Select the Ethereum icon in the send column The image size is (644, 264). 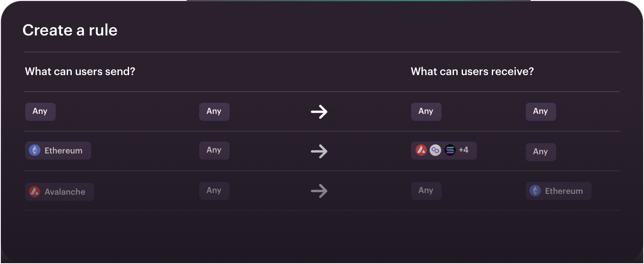[35, 151]
